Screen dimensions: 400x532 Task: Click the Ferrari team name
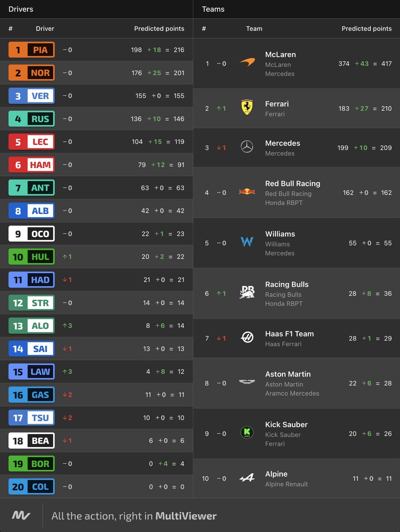277,104
